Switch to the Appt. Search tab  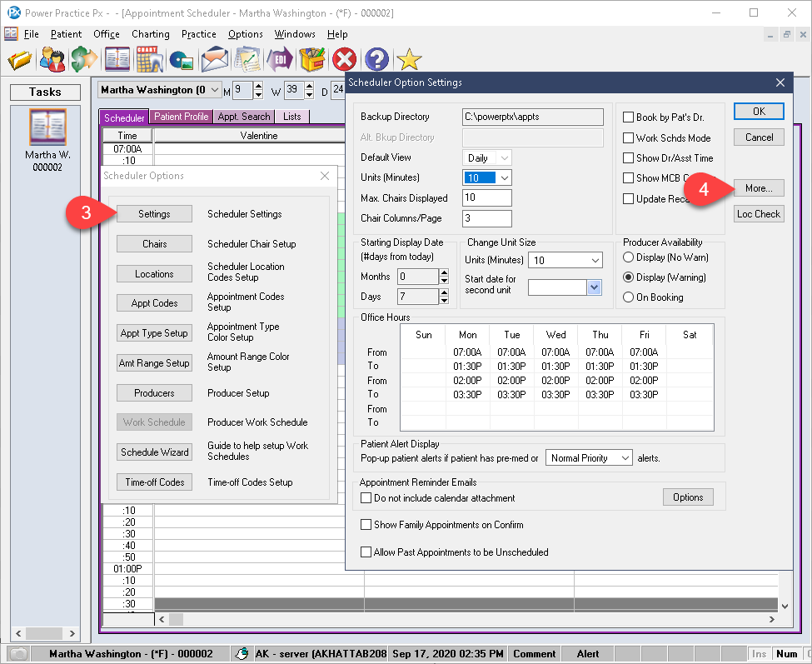(x=244, y=117)
